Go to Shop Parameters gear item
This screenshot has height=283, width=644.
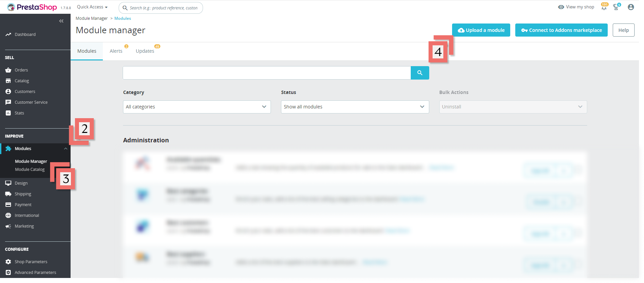31,262
